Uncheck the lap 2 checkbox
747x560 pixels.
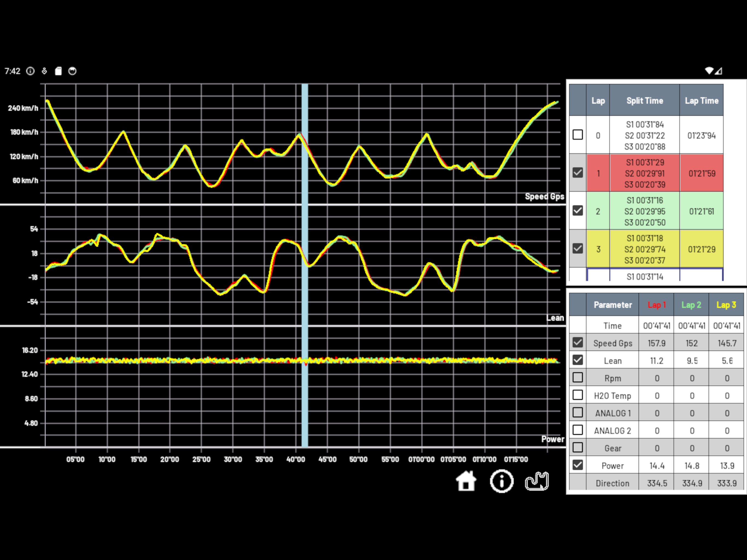[577, 211]
